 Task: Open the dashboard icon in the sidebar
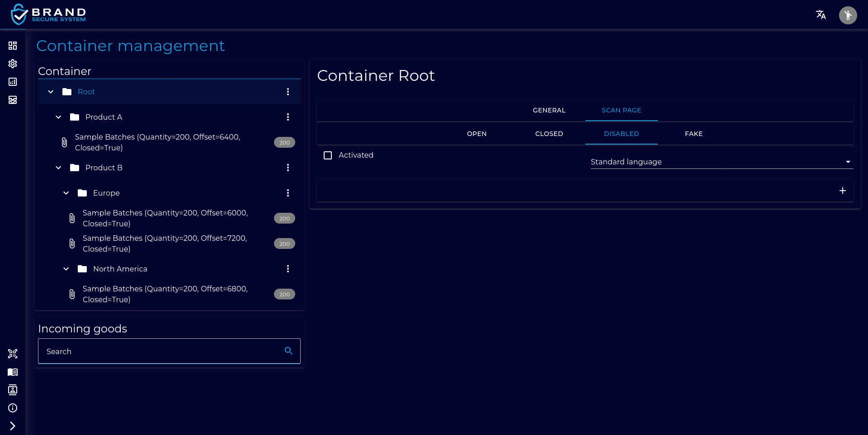13,46
